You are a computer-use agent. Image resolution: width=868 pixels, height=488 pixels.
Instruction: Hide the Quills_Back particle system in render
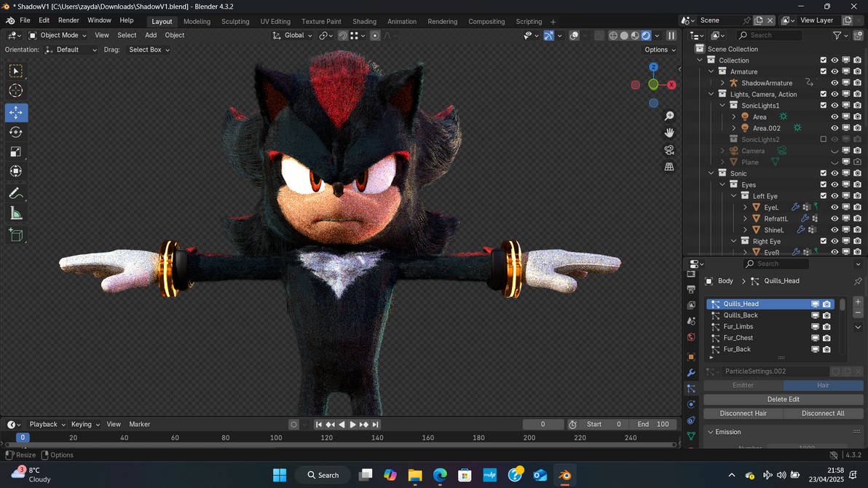pos(826,315)
